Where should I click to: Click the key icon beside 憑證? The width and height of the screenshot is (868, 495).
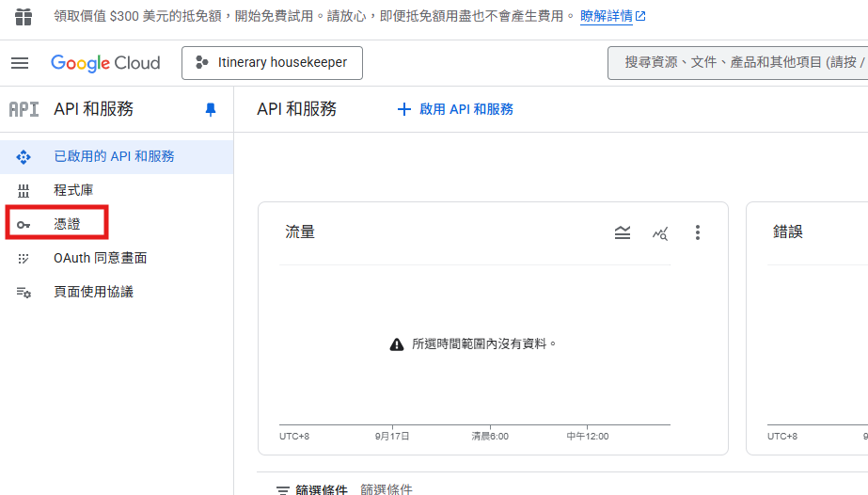tap(24, 225)
